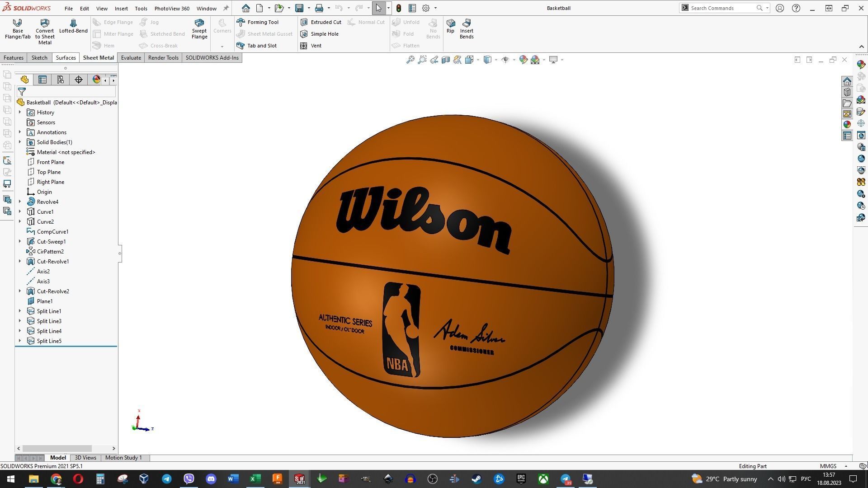Switch to the Evaluate tab
The height and width of the screenshot is (488, 868).
pos(131,58)
